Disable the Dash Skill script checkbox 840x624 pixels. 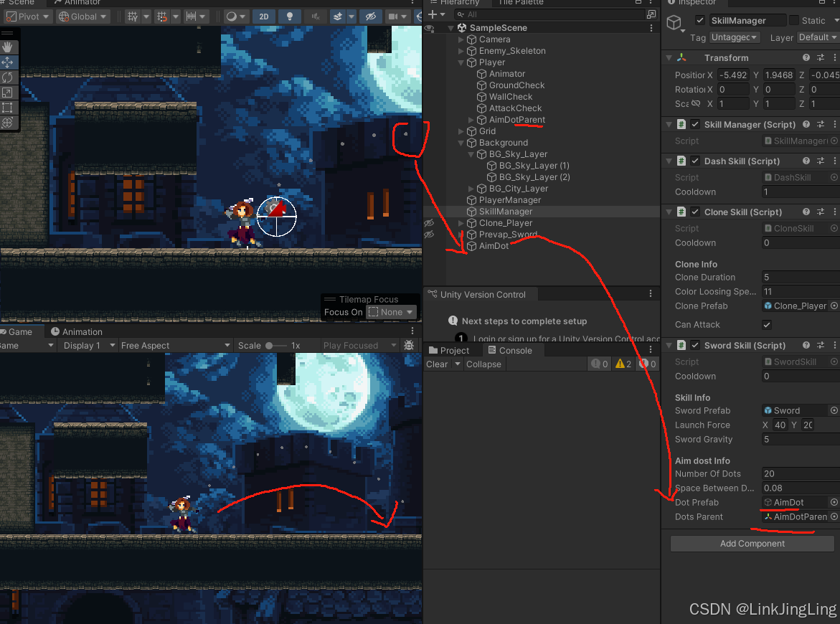(695, 161)
